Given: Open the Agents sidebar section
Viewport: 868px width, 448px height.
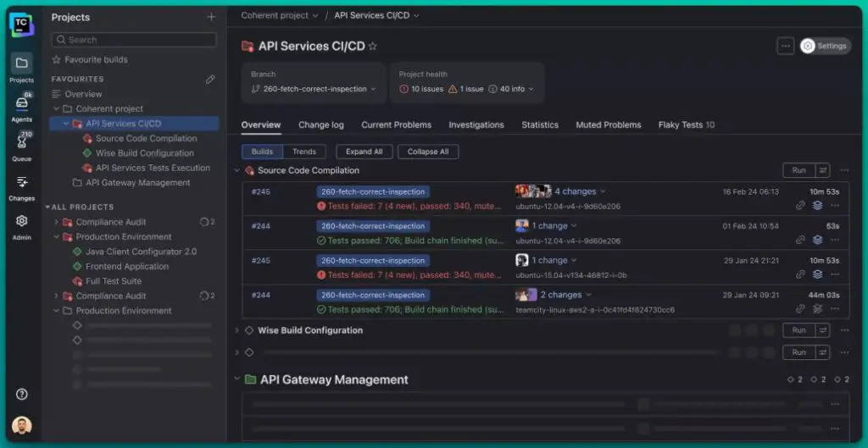Looking at the screenshot, I should [x=21, y=108].
